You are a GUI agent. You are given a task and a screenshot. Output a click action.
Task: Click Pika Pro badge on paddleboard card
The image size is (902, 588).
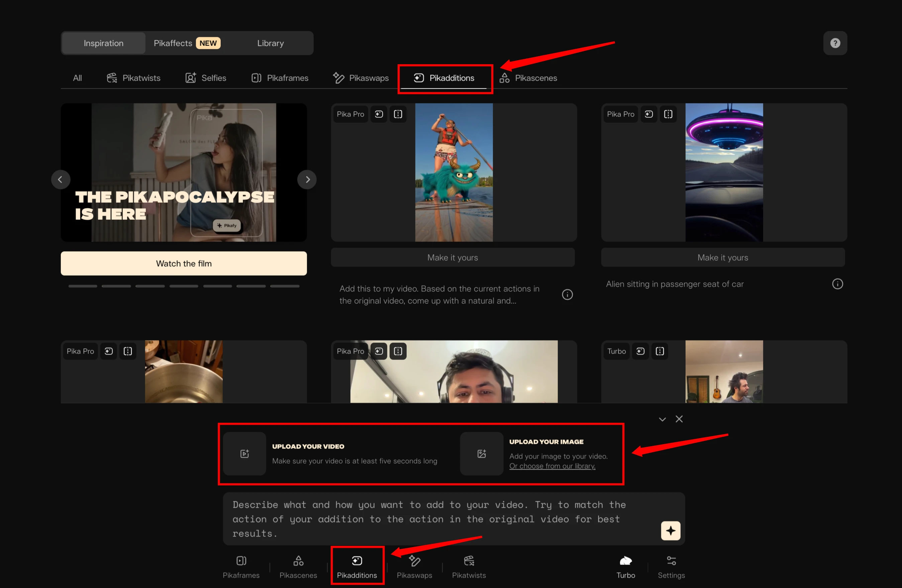[x=350, y=114]
